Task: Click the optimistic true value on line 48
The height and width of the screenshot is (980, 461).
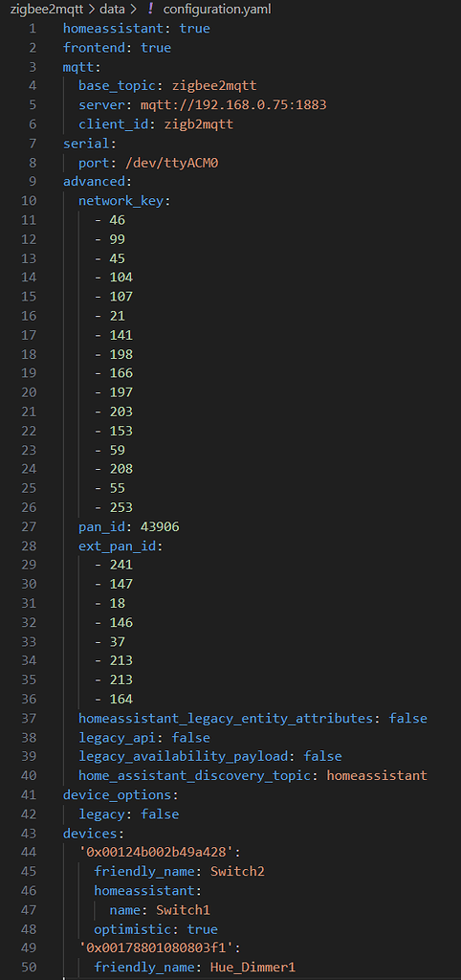Action: (x=202, y=928)
